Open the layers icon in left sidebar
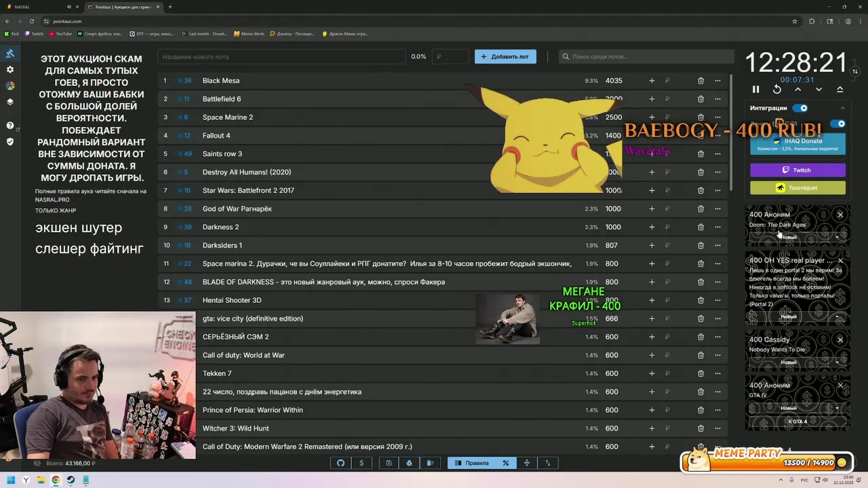868x488 pixels. pyautogui.click(x=9, y=102)
